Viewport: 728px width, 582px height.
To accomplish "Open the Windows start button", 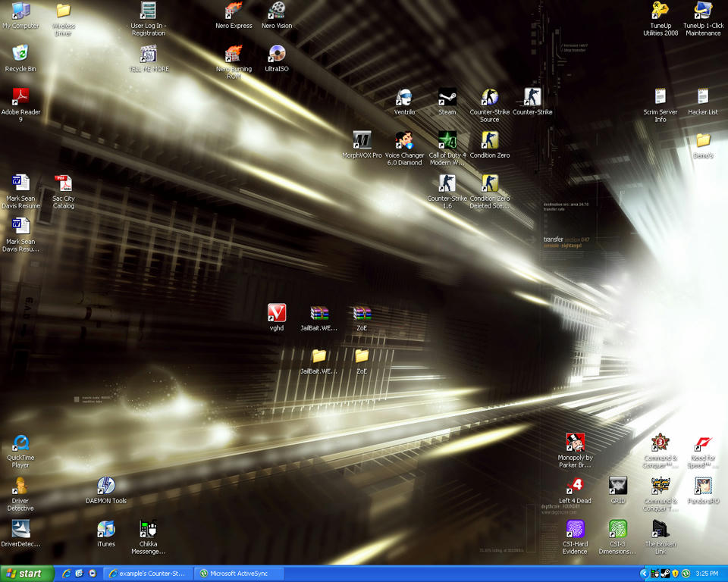I will (x=27, y=574).
